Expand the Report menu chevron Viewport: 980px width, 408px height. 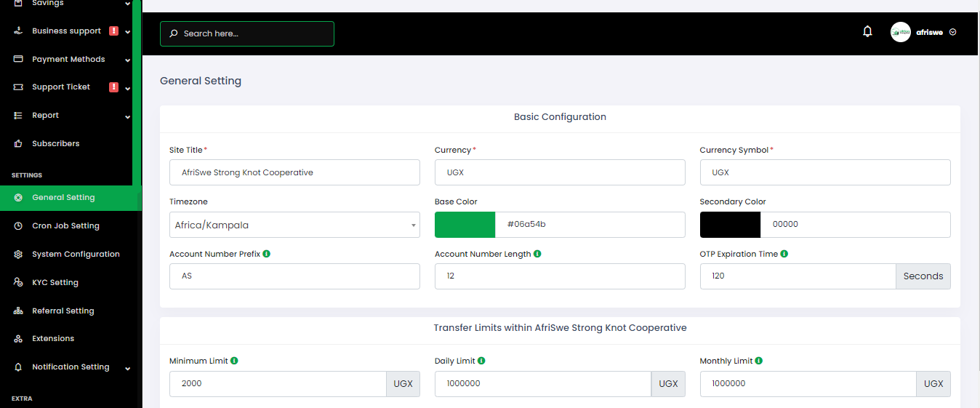click(x=127, y=117)
